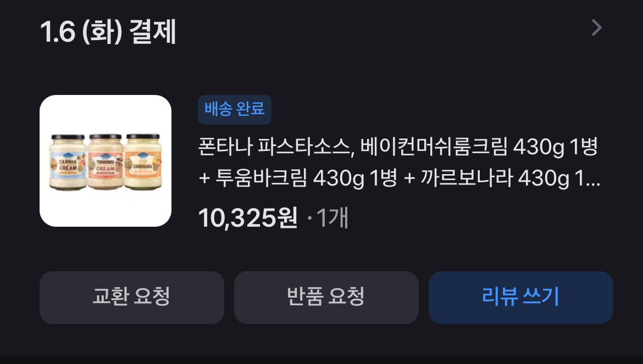The width and height of the screenshot is (643, 364).
Task: Tap the 1.6 date in the header
Action: coord(58,32)
